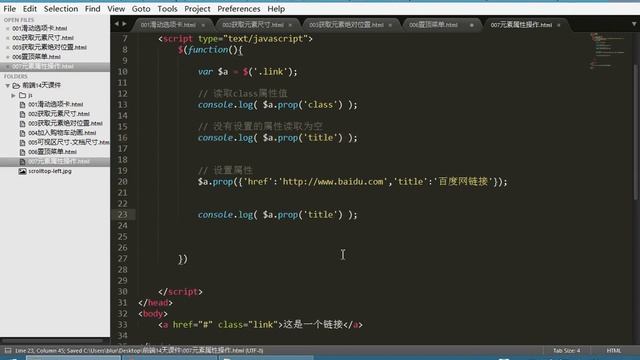Open HTML syntax selector in status bar
Viewport: 640px width, 360px height.
613,350
